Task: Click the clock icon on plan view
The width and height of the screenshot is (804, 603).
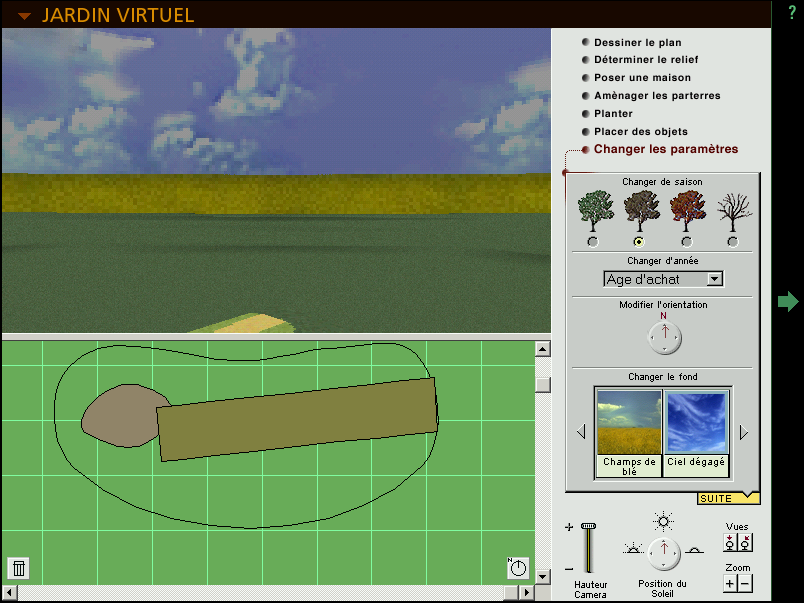Action: coord(517,568)
